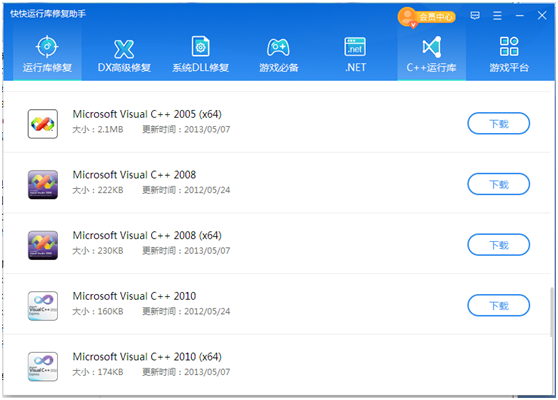Viewport: 558px width, 400px height.
Task: Download Microsoft Visual C++ 2005 (x64)
Action: [499, 123]
